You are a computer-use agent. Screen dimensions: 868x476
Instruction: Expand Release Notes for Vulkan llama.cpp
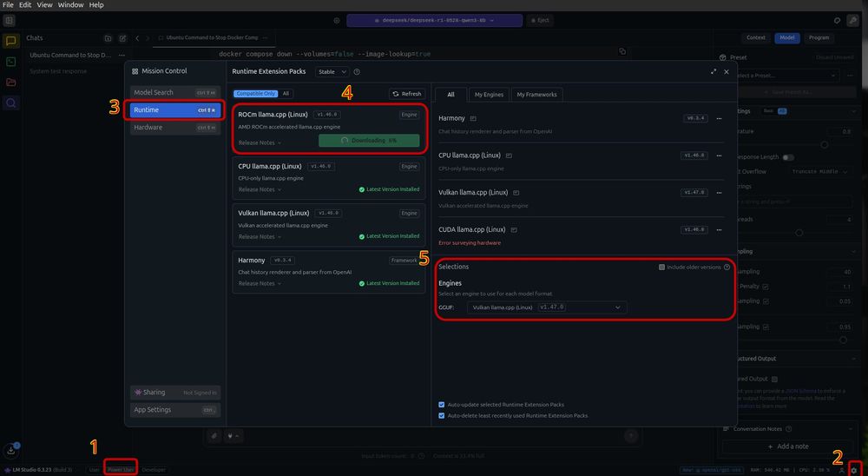pos(260,236)
